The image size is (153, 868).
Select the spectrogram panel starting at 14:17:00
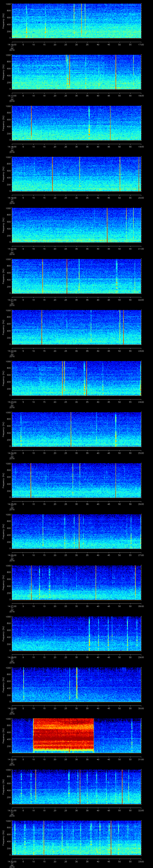(x=76, y=72)
